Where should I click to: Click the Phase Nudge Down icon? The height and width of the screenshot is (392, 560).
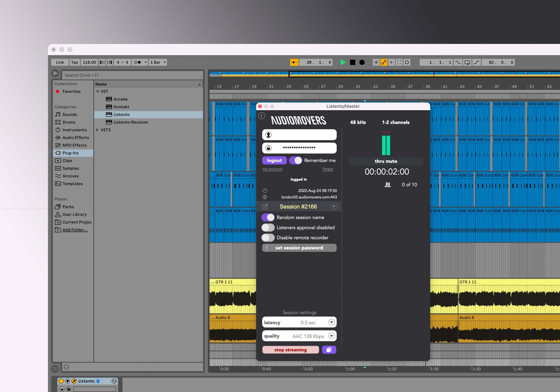[x=102, y=62]
